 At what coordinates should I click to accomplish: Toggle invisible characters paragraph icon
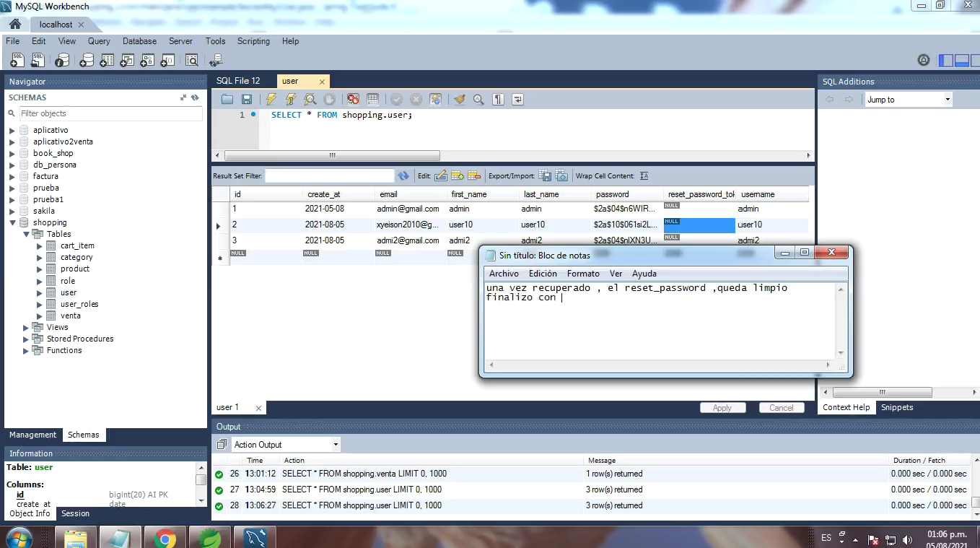[498, 100]
